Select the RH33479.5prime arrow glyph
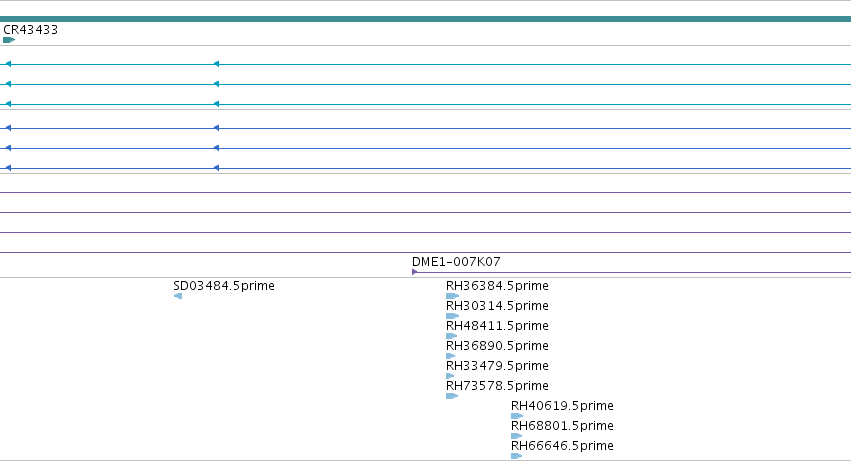 450,376
